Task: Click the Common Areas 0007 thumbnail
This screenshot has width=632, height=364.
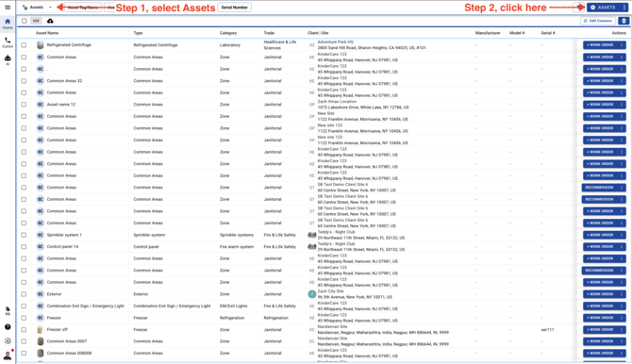Action: pyautogui.click(x=40, y=341)
